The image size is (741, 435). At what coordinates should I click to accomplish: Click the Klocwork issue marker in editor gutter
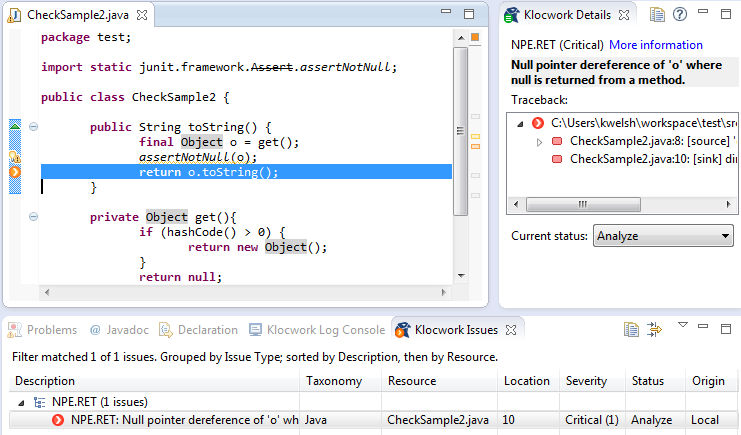(x=15, y=172)
